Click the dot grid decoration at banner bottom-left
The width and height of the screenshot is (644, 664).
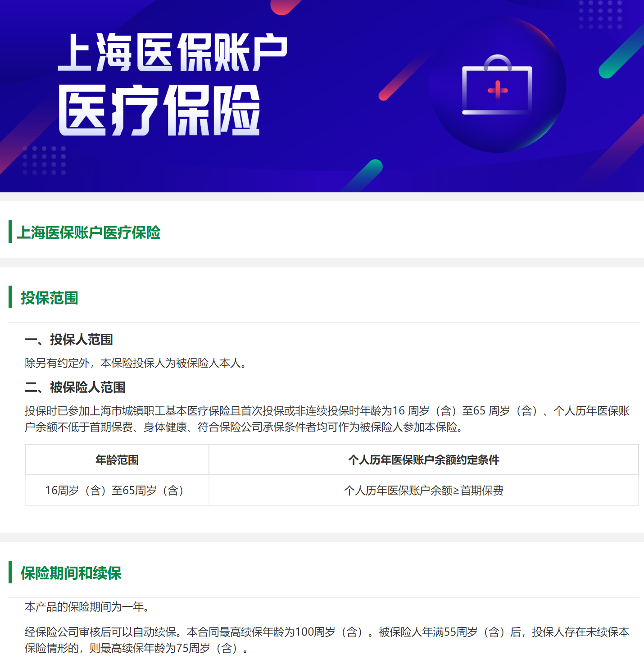pos(44,160)
